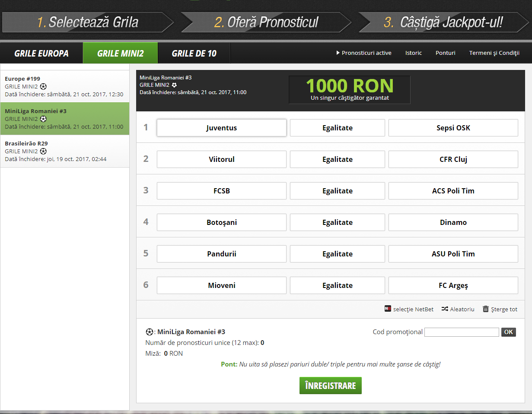Click step 2 Oferă Pronosticul banner
Viewport: 532px width, 414px height.
[x=266, y=22]
